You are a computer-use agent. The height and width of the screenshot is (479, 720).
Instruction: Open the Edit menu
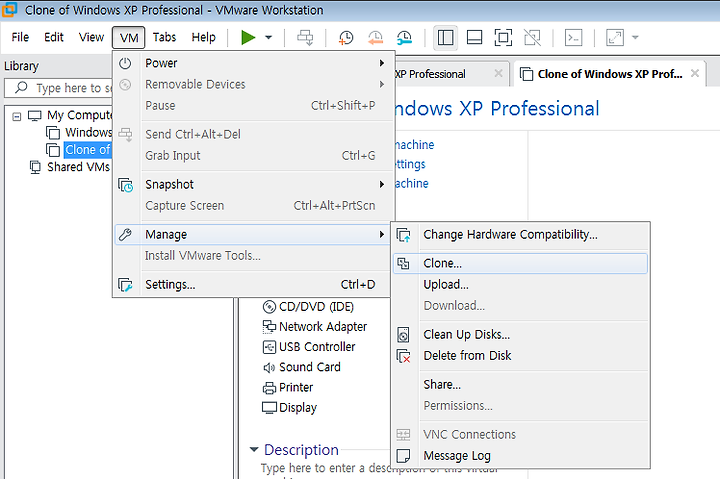coord(54,37)
